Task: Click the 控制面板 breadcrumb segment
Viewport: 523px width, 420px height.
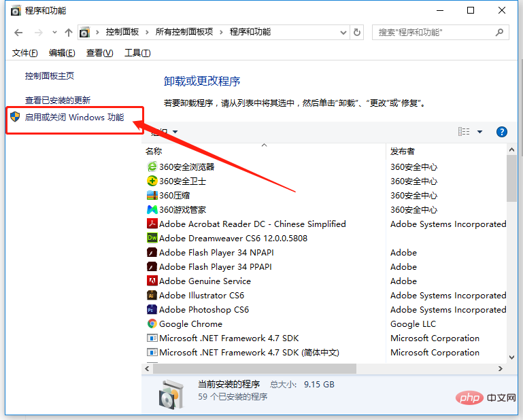Action: [x=122, y=32]
